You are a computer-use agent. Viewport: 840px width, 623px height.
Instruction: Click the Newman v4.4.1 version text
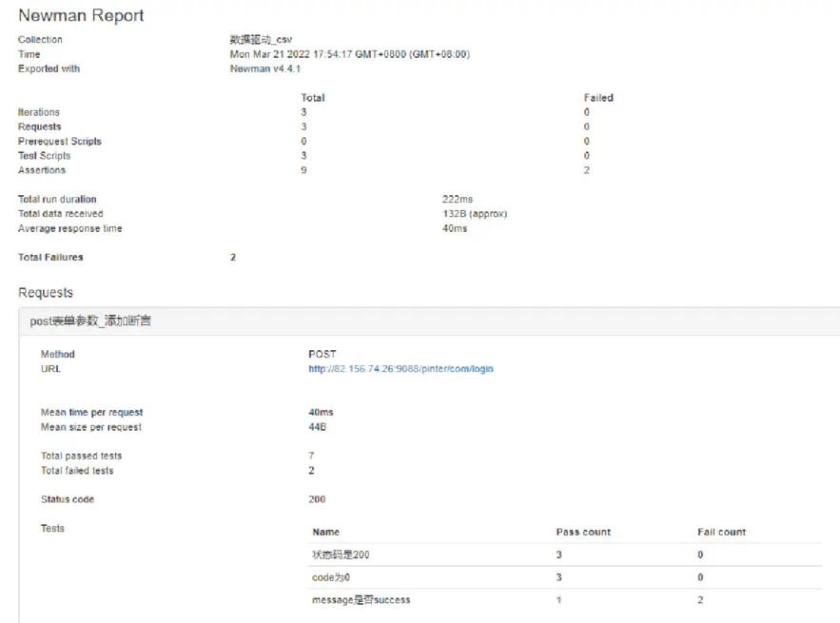(x=264, y=69)
